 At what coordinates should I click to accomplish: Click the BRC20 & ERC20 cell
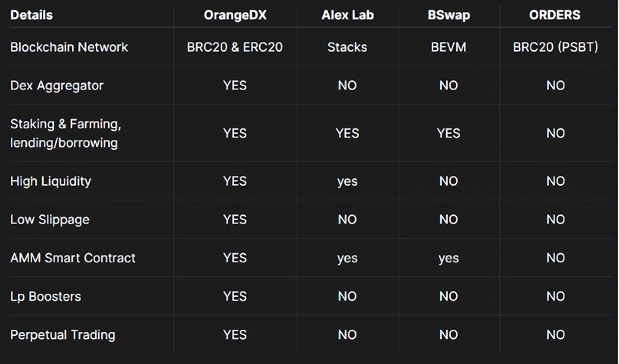point(235,47)
